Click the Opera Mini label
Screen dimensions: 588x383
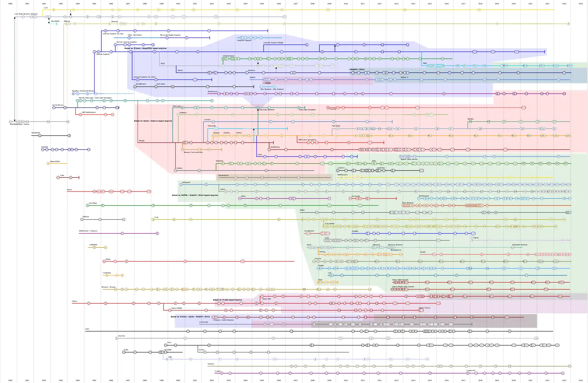(x=266, y=299)
